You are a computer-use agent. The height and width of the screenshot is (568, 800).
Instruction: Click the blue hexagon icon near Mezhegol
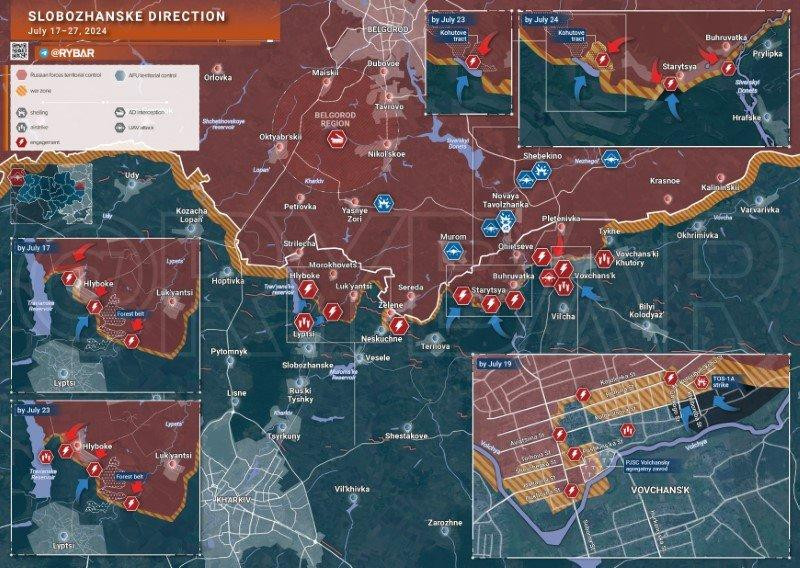pos(611,159)
